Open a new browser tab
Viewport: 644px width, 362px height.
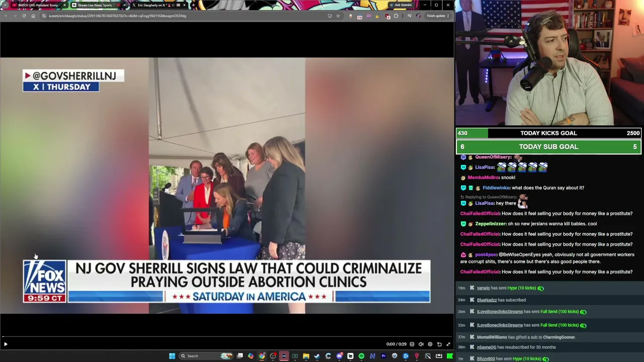point(193,5)
